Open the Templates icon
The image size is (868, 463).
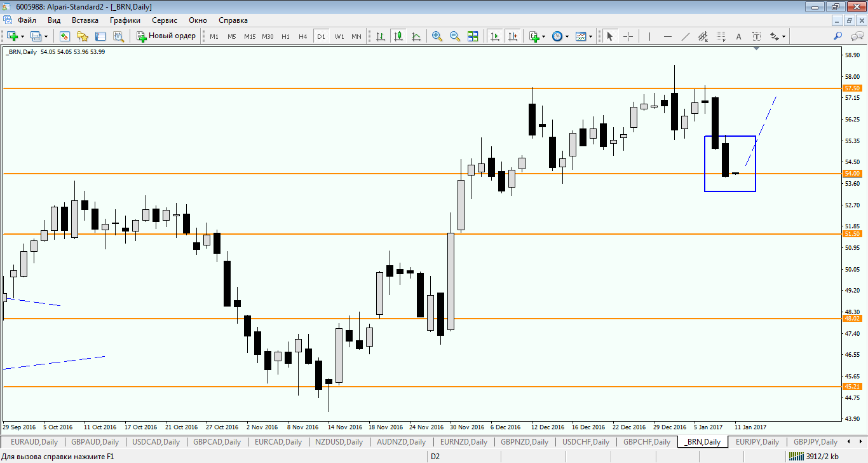pyautogui.click(x=581, y=36)
